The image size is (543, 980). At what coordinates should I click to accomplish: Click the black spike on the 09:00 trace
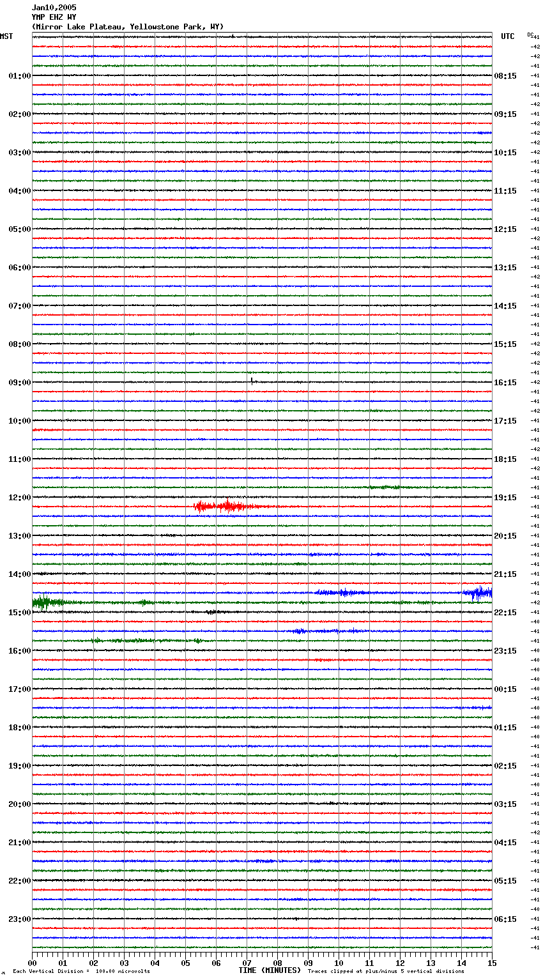(252, 381)
